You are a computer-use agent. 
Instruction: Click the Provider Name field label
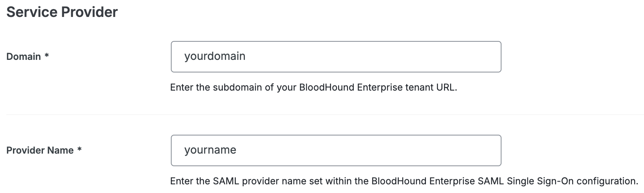pos(40,150)
